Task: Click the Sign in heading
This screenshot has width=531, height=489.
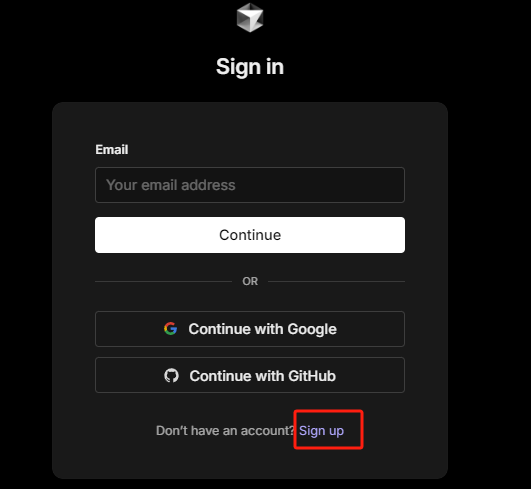Action: [x=250, y=67]
